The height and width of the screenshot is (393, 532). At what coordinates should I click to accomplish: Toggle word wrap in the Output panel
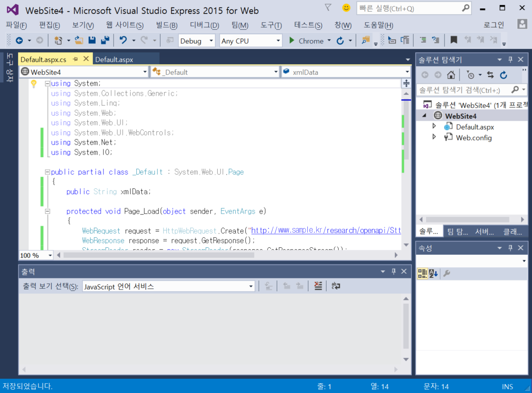click(x=336, y=286)
